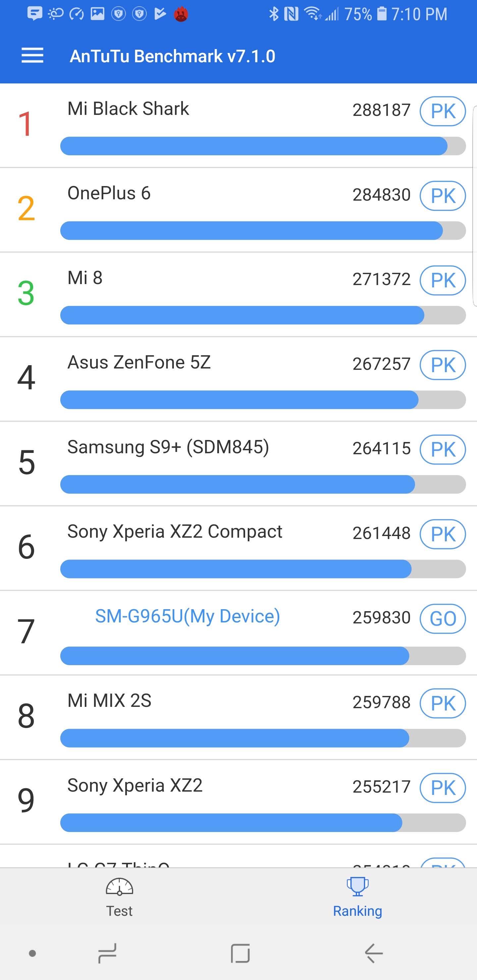Select the Mi MIX 2S ranking entry
477x980 pixels.
238,717
